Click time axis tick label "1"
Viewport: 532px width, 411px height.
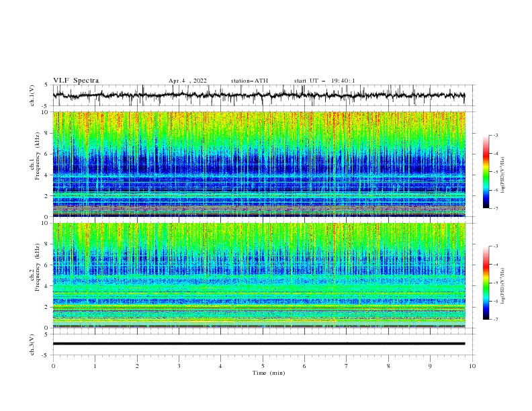(x=95, y=366)
